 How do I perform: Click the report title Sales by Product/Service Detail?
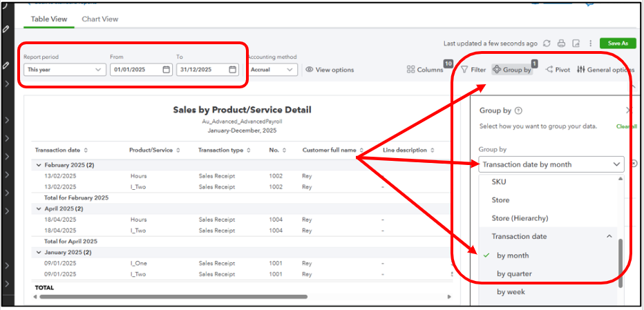coord(242,110)
